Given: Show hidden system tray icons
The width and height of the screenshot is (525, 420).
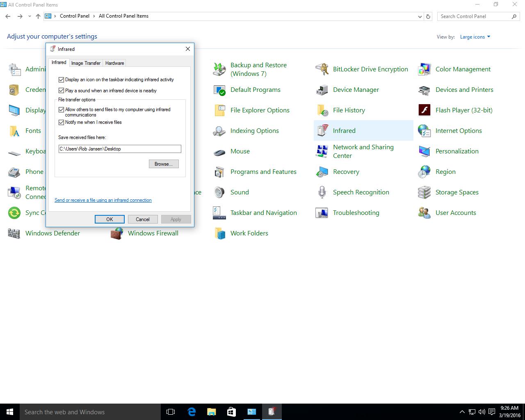Looking at the screenshot, I should [462, 412].
